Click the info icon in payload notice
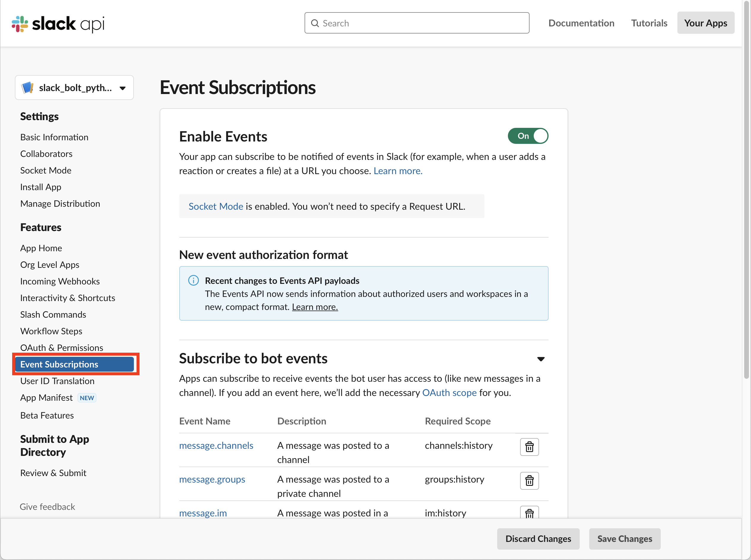This screenshot has width=751, height=560. point(193,281)
